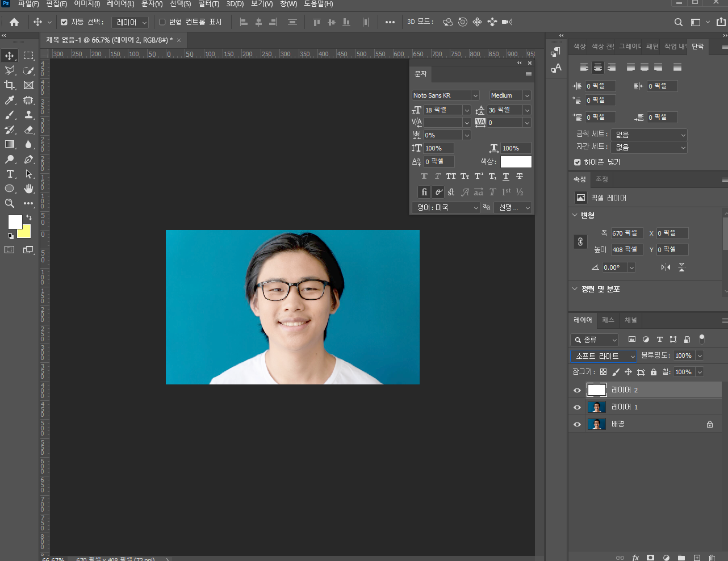Screen dimensions: 728x561
Task: Click the layer effects fx icon
Action: pos(635,558)
